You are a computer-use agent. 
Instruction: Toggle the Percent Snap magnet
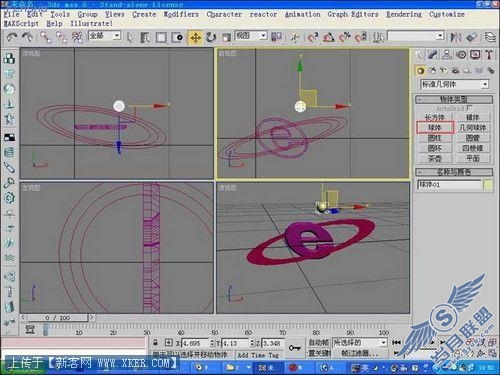pyautogui.click(x=344, y=37)
